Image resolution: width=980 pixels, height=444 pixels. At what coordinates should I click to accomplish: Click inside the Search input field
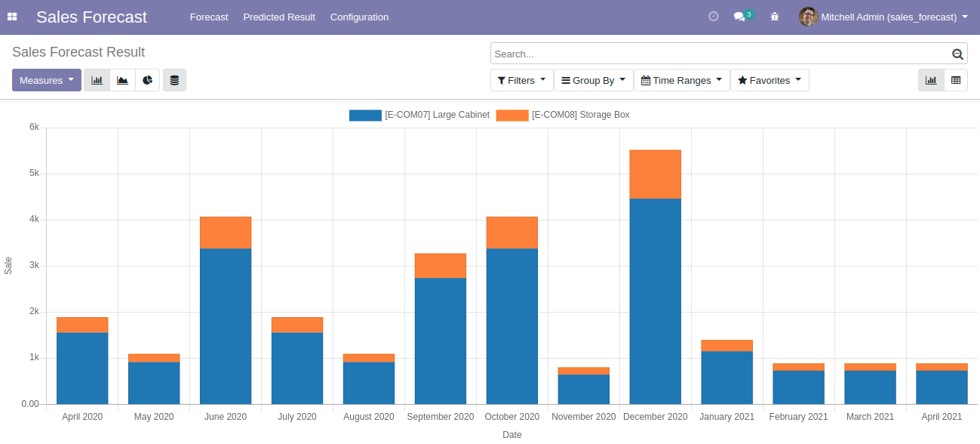click(717, 54)
